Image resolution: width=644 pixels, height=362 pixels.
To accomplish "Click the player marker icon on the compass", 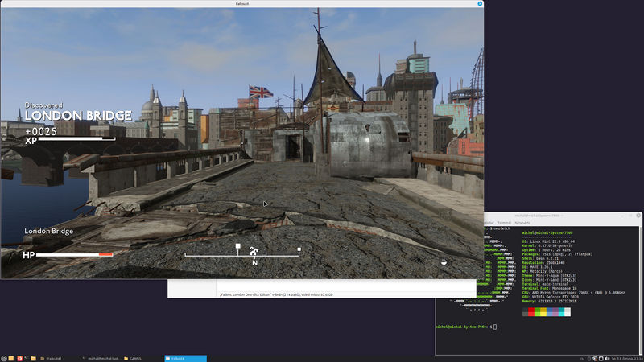I will click(254, 251).
